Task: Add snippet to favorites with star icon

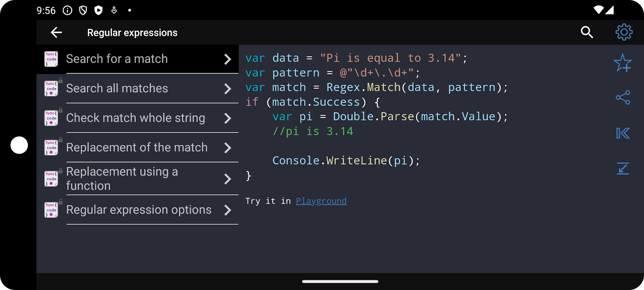Action: click(x=623, y=63)
